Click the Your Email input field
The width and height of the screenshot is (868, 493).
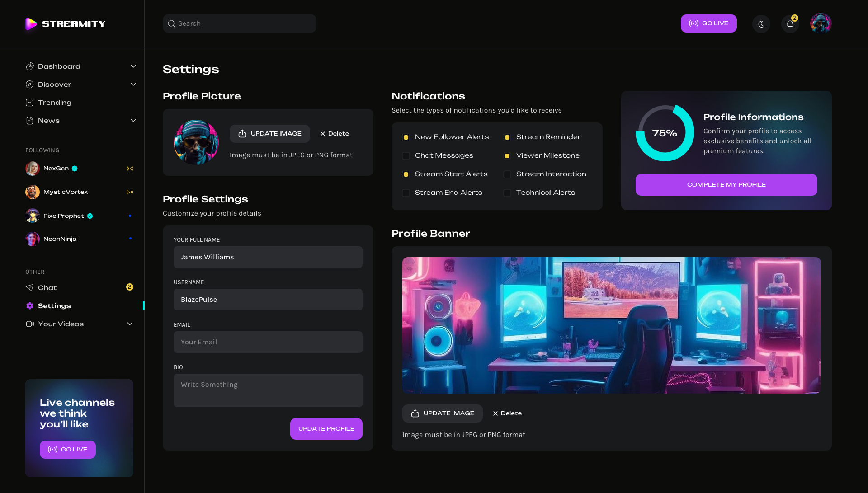pyautogui.click(x=268, y=342)
